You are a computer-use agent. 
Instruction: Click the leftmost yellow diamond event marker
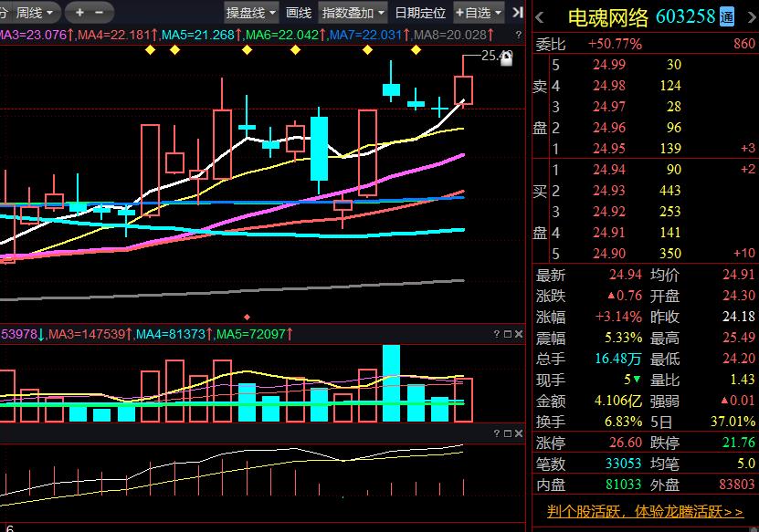[150, 50]
